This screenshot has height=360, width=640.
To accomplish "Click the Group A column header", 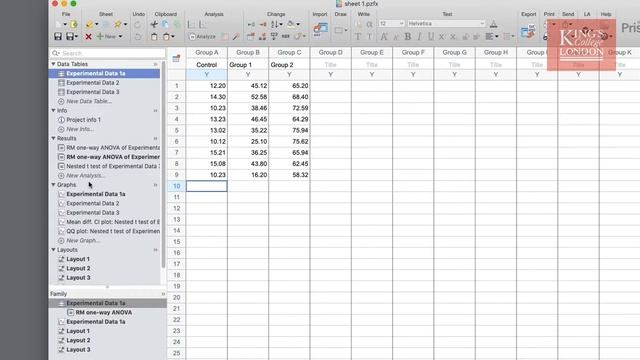I will [x=207, y=52].
